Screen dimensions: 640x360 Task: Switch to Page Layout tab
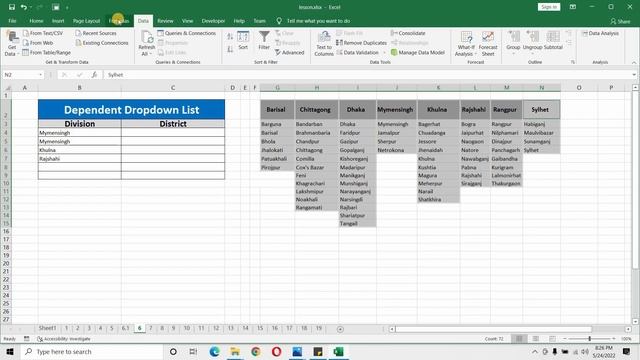[x=86, y=21]
